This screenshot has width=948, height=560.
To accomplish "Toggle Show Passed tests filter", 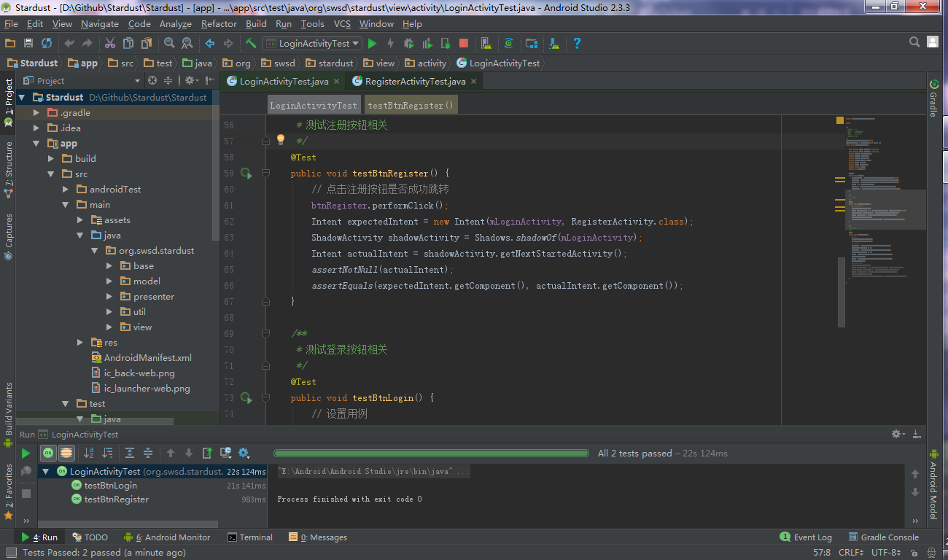I will pos(48,453).
